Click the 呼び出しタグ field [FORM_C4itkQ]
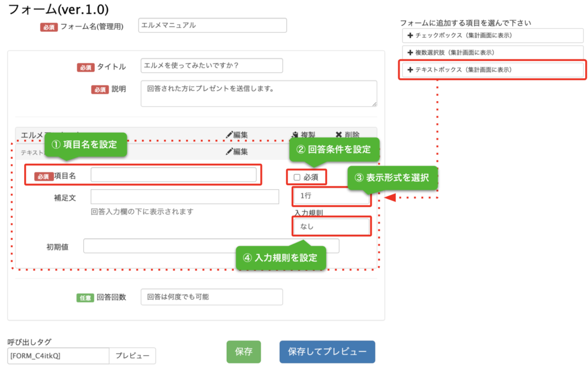 pyautogui.click(x=58, y=356)
